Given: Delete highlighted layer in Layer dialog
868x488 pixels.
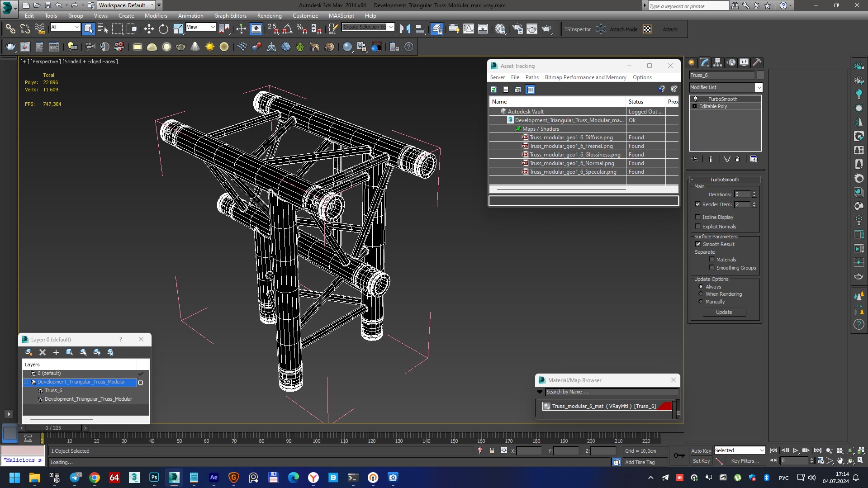Looking at the screenshot, I should click(43, 352).
